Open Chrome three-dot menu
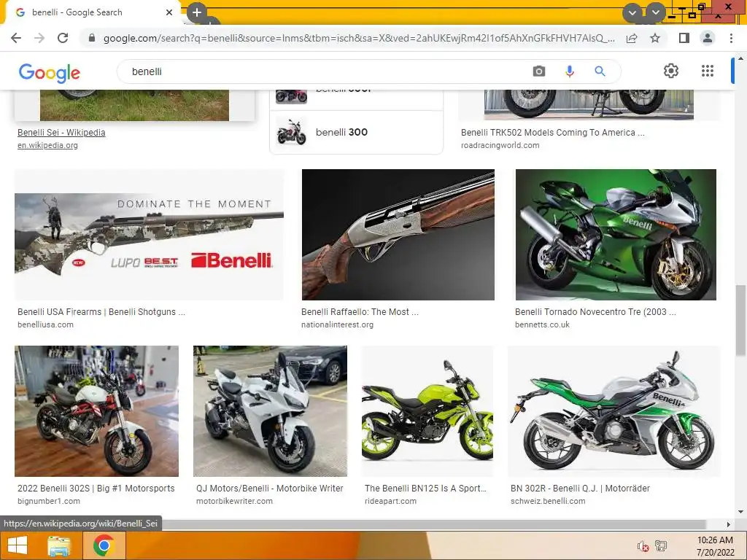The image size is (747, 560). [731, 38]
